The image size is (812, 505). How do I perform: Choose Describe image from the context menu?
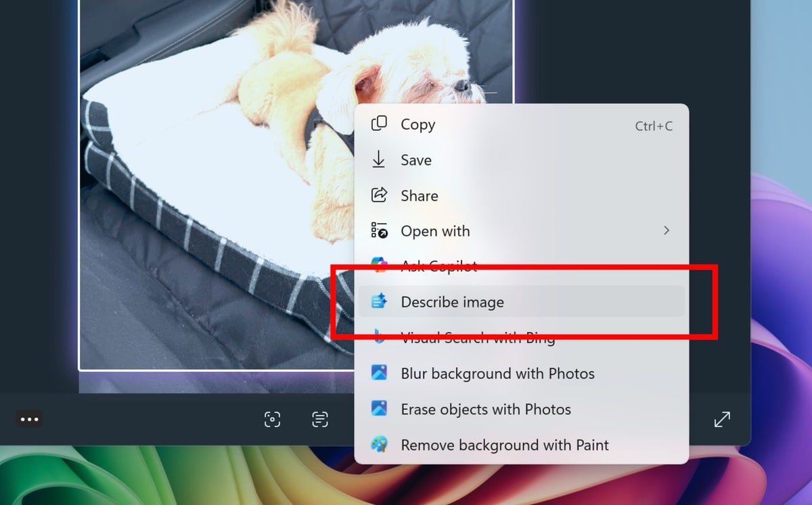(452, 302)
